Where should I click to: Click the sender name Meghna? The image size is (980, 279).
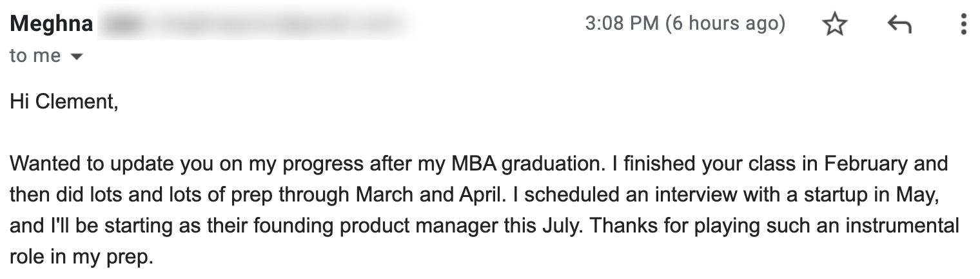52,25
